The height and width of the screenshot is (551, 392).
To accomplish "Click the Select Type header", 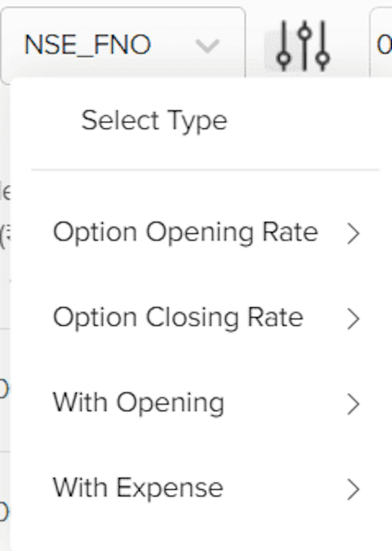I will 154,121.
